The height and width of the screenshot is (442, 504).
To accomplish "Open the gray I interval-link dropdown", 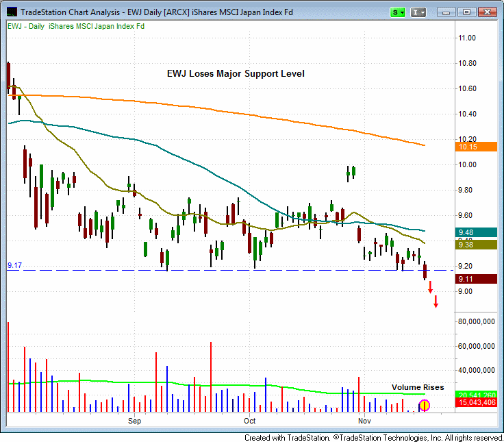I will (x=418, y=12).
